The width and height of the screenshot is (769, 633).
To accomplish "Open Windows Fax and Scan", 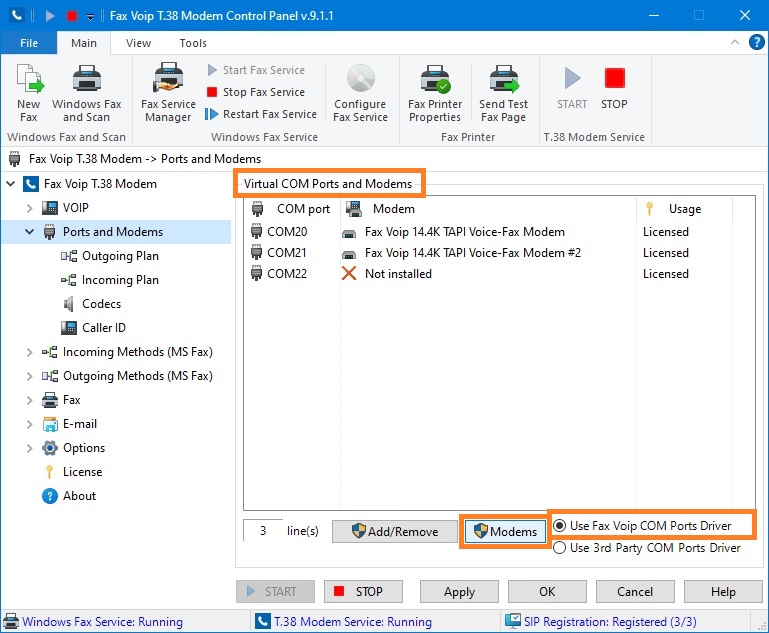I will pos(86,93).
